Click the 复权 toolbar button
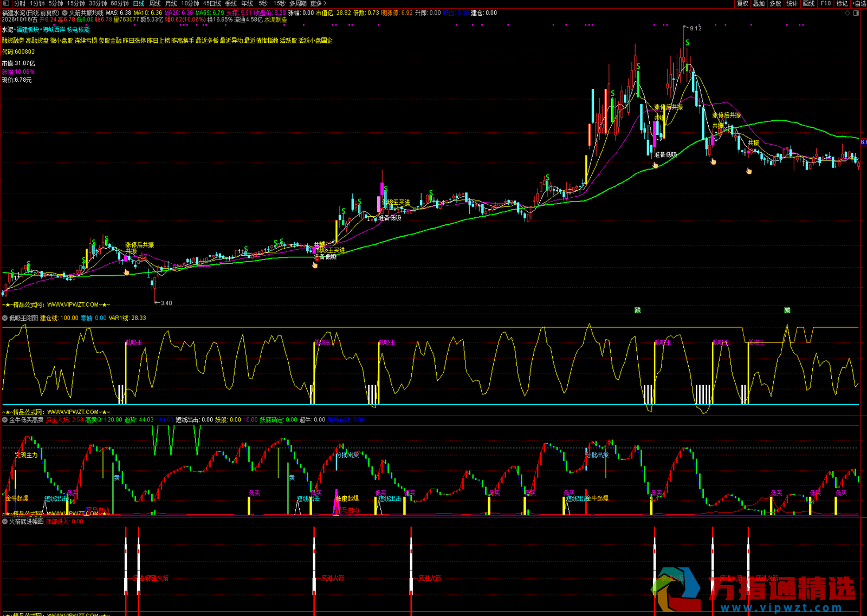This screenshot has width=867, height=616. click(742, 3)
